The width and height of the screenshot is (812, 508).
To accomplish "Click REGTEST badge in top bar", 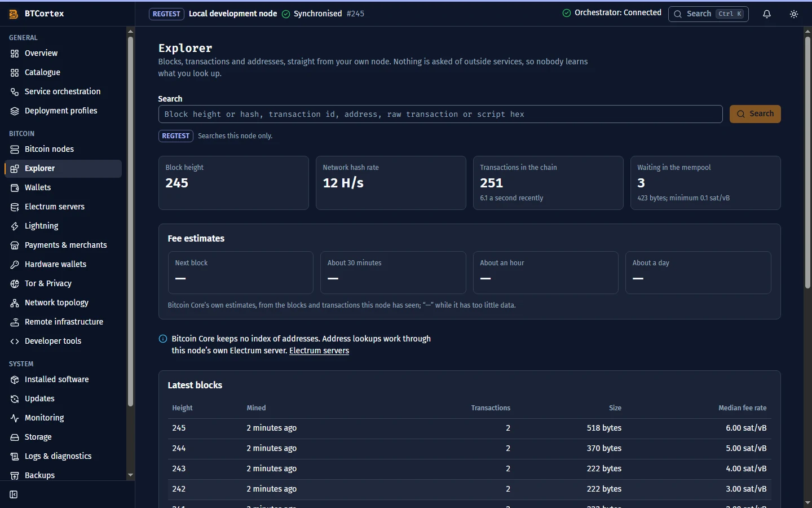I will coord(166,14).
